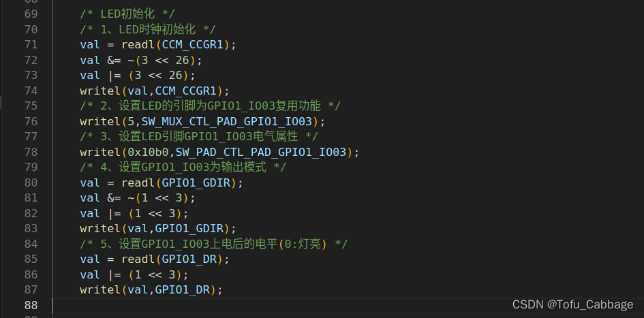
Task: Click line number 80 in the gutter
Action: (x=31, y=182)
